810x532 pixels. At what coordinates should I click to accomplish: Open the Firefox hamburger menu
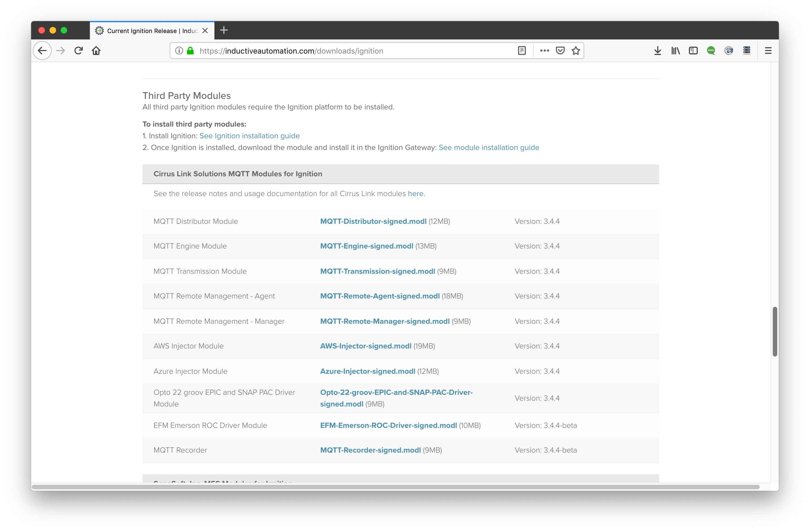click(x=768, y=51)
